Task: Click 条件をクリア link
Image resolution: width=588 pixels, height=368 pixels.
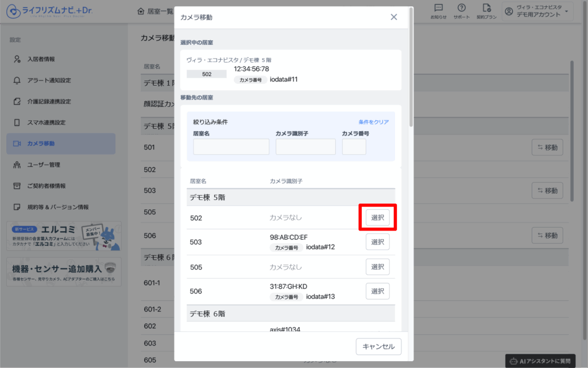Action: 373,122
